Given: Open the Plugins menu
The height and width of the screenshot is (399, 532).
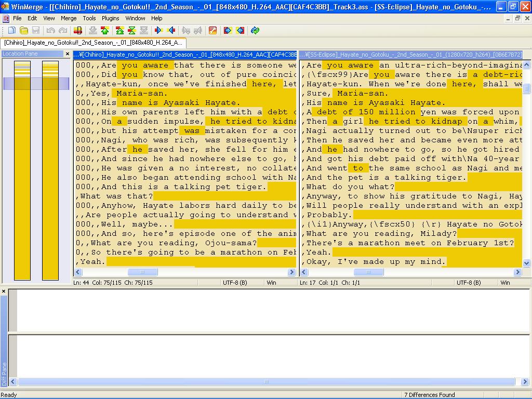Looking at the screenshot, I should (110, 18).
